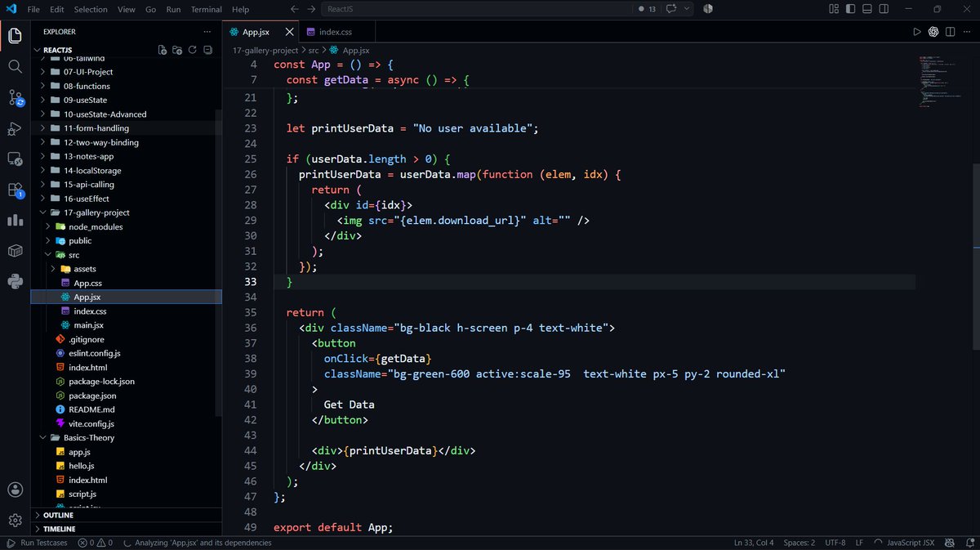
Task: Open the chat dropdown arrow in title bar
Action: click(687, 9)
